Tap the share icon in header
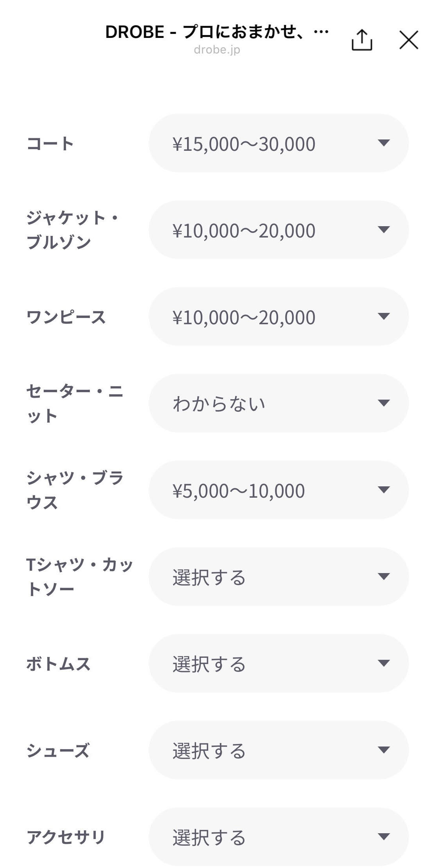This screenshot has height=868, width=437. [362, 40]
